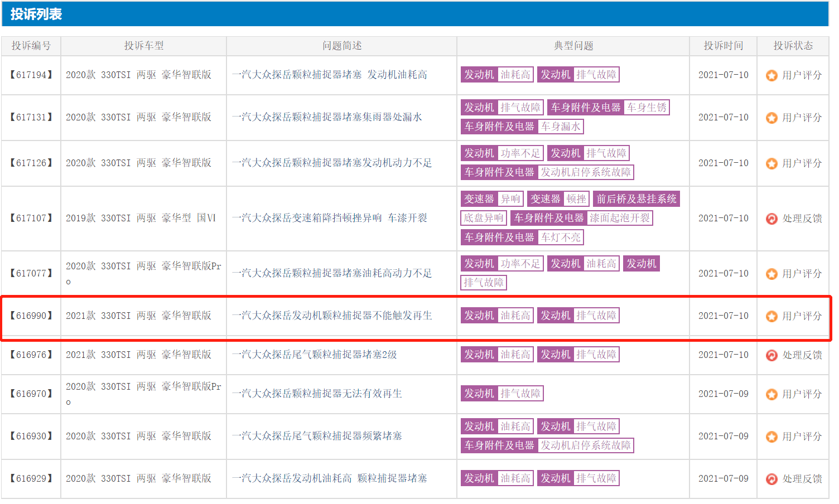Open complaint number 616970
This screenshot has width=839, height=504.
31,394
